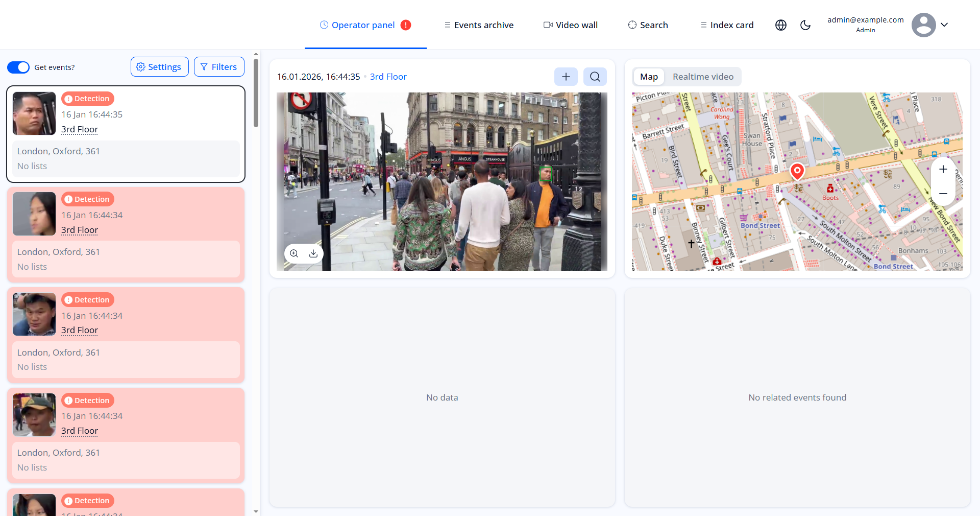
Task: Switch to dark mode with moon icon
Action: tap(805, 25)
